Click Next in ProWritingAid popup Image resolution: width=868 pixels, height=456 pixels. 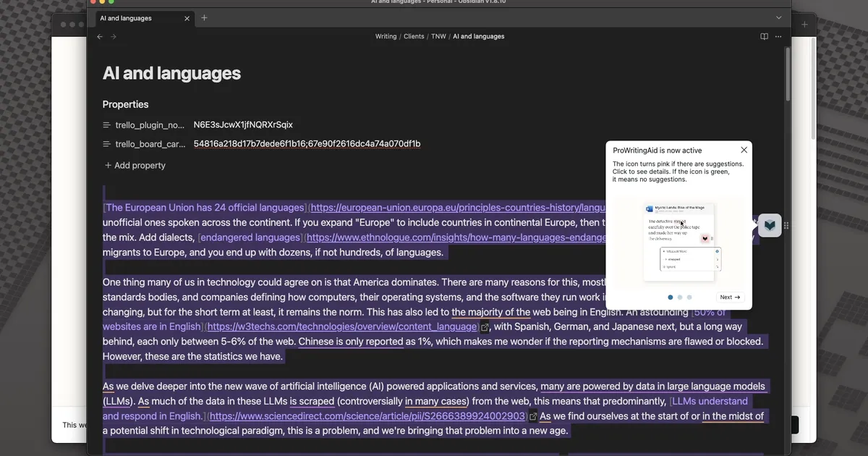tap(730, 297)
